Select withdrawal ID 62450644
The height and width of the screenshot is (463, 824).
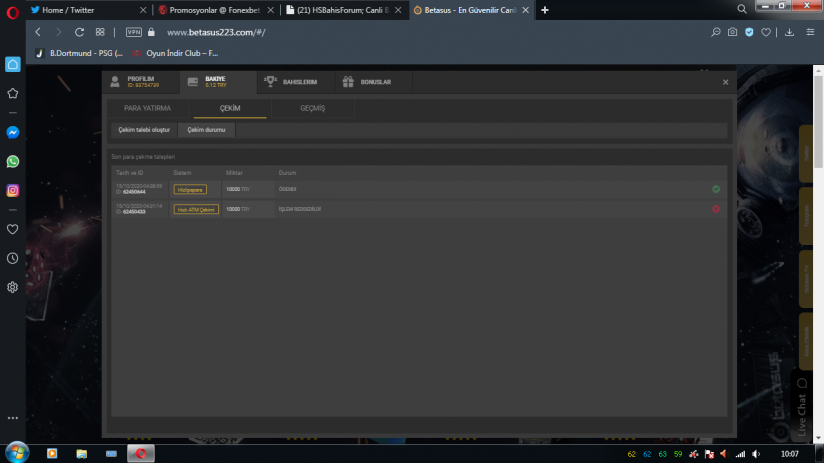pos(133,192)
